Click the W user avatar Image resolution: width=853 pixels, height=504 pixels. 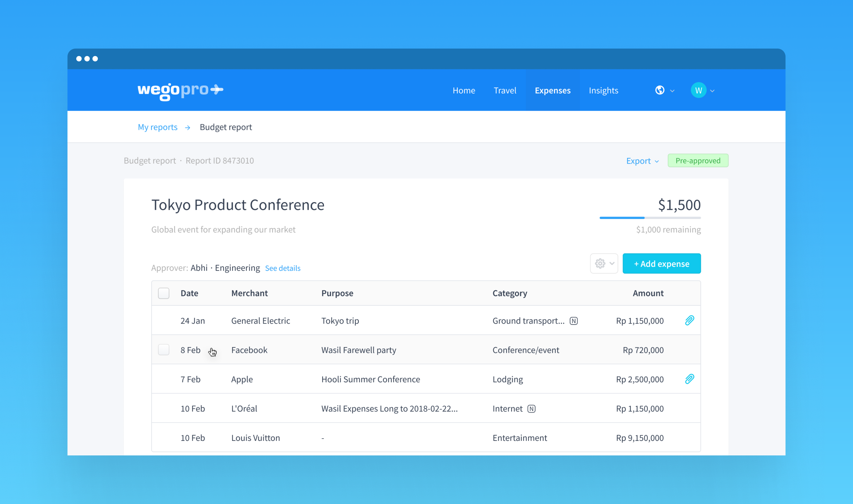(x=698, y=90)
